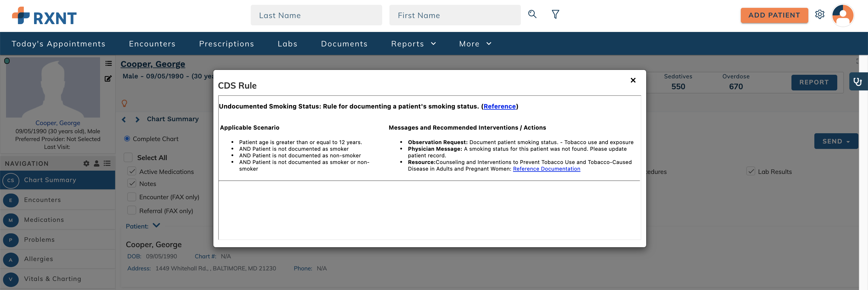Open Today's Appointments tab
868x290 pixels.
[x=59, y=44]
